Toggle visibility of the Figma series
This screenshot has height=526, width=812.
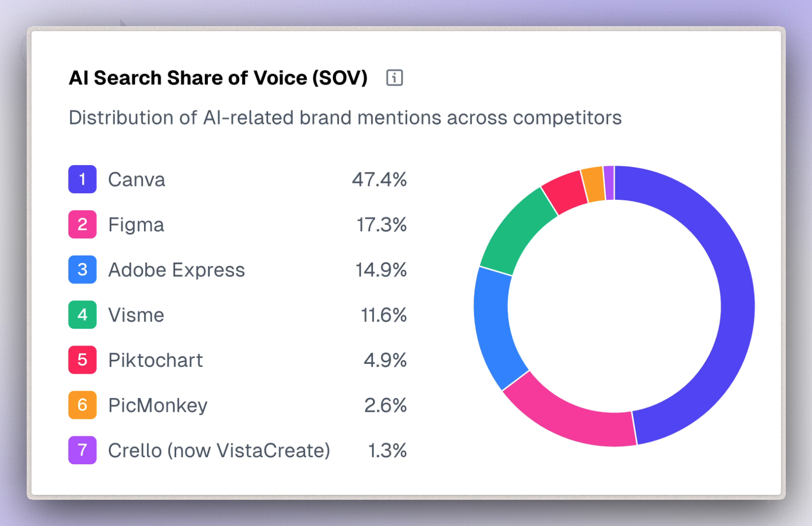tap(136, 224)
